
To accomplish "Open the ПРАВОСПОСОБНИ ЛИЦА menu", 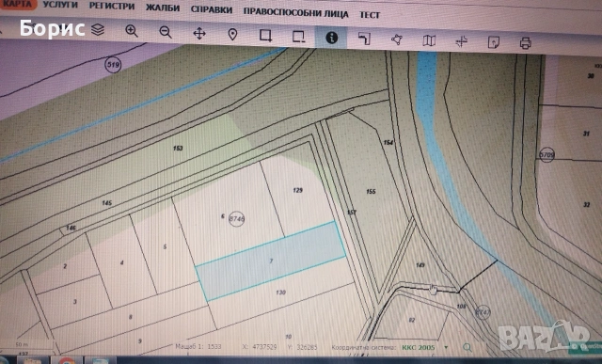I will [x=295, y=12].
